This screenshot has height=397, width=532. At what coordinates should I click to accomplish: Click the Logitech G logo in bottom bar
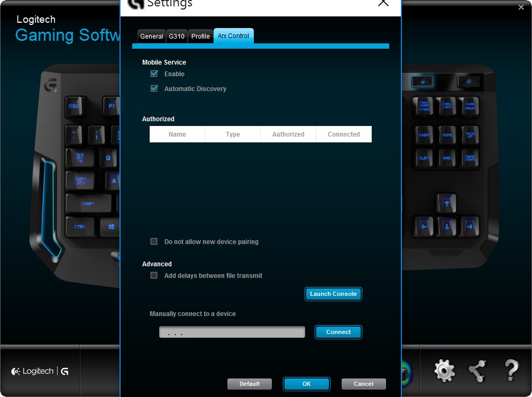pyautogui.click(x=40, y=371)
